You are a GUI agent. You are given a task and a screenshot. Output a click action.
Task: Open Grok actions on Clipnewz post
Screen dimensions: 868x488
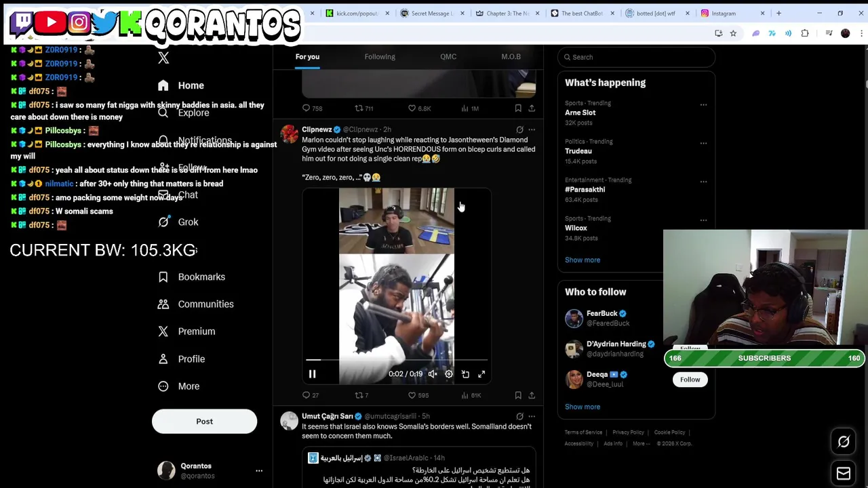519,129
